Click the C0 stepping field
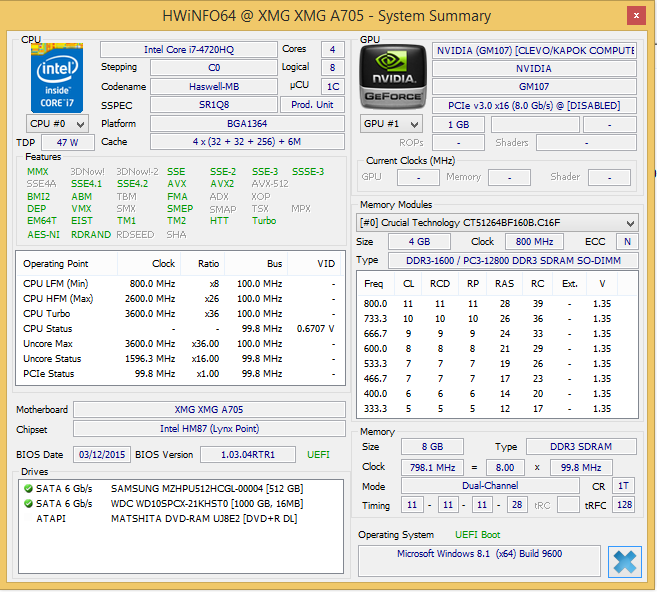The height and width of the screenshot is (592, 657). (214, 67)
